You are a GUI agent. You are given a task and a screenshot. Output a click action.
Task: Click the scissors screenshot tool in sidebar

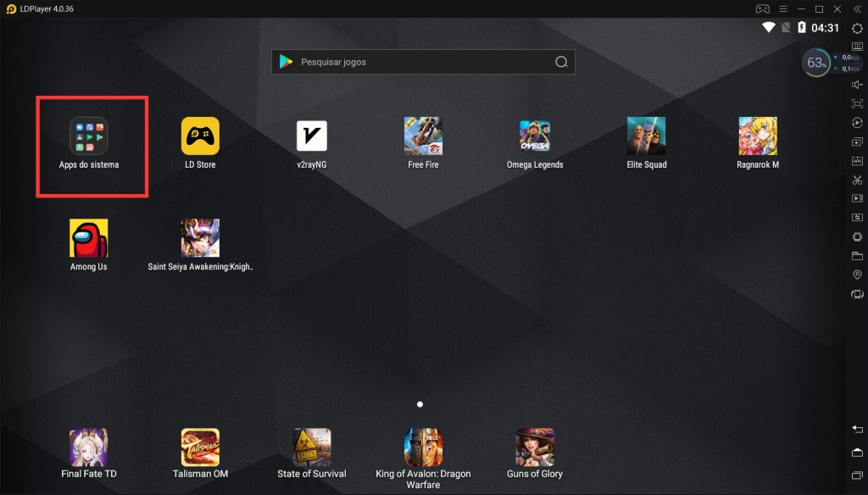(857, 180)
